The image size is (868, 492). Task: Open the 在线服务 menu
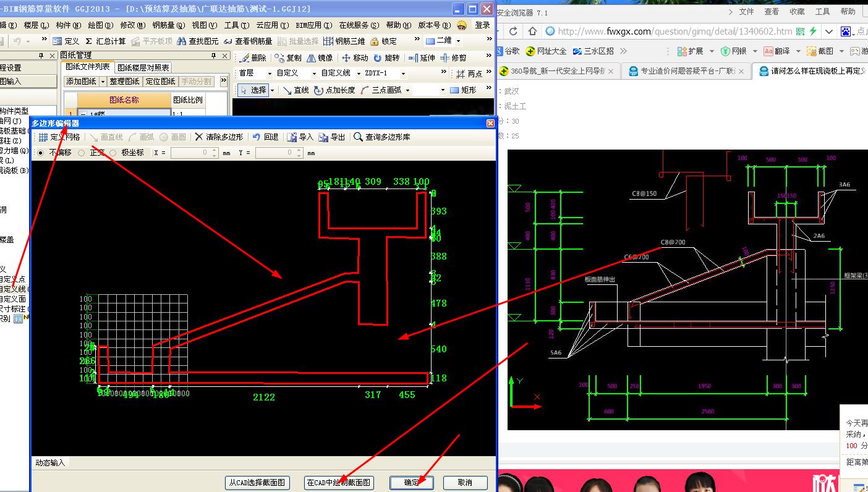coord(358,25)
